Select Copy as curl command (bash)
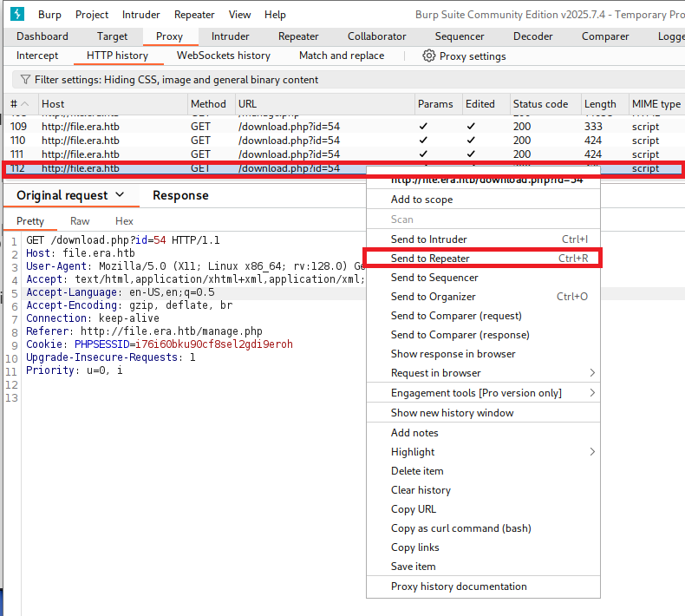This screenshot has height=616, width=685. coord(460,528)
